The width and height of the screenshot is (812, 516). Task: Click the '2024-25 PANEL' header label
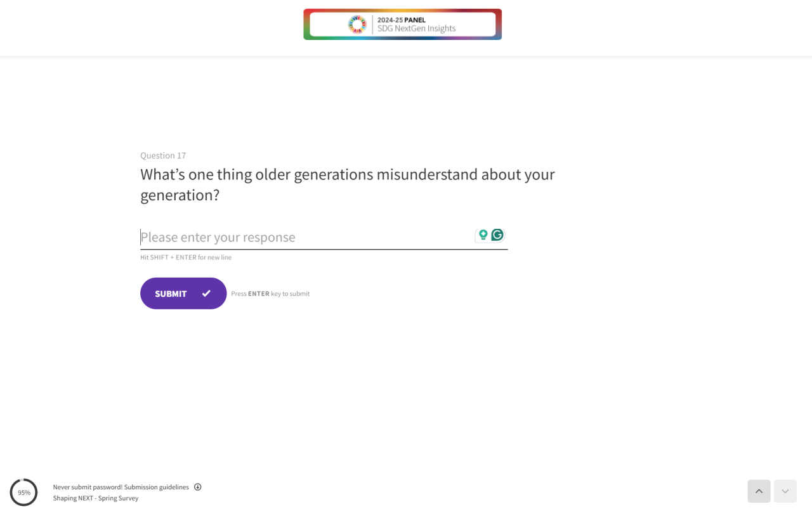point(402,20)
